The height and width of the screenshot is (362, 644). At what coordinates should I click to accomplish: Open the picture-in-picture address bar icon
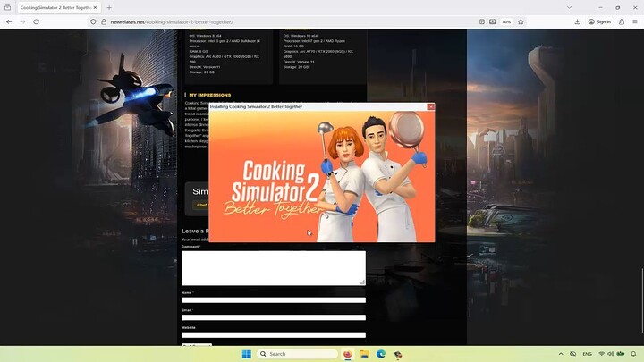pos(493,21)
